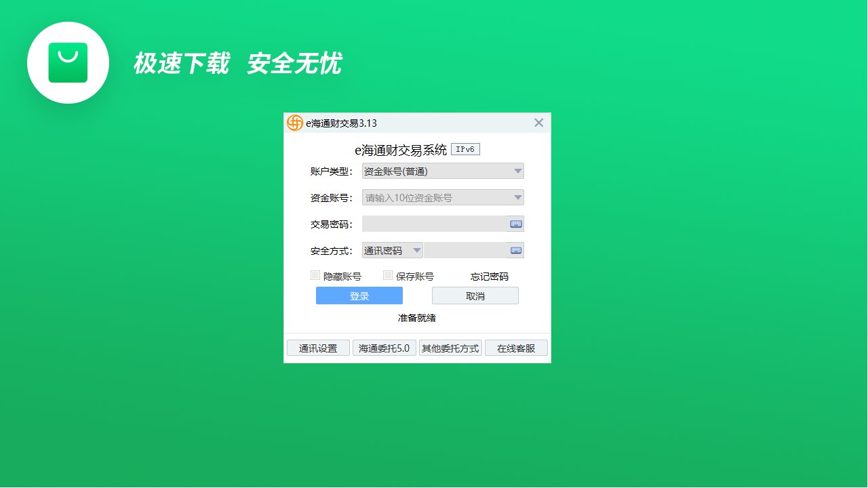Open soft keyboard for 交易密码 field

point(516,224)
